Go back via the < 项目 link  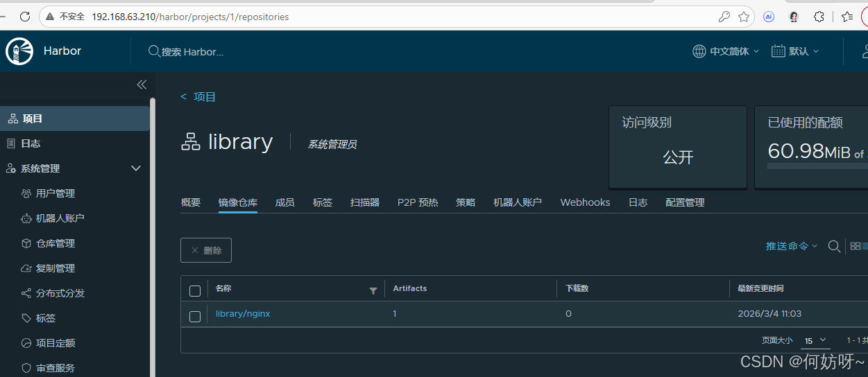tap(198, 97)
